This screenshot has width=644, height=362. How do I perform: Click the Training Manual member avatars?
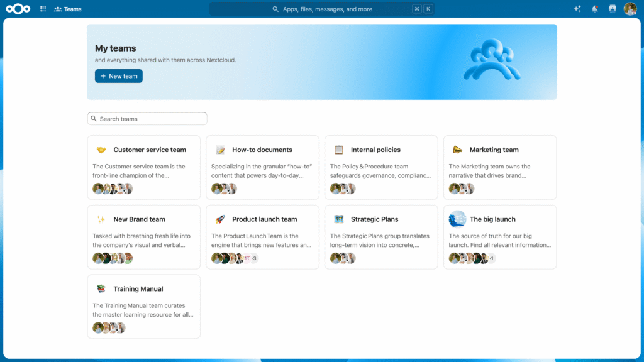point(109,328)
